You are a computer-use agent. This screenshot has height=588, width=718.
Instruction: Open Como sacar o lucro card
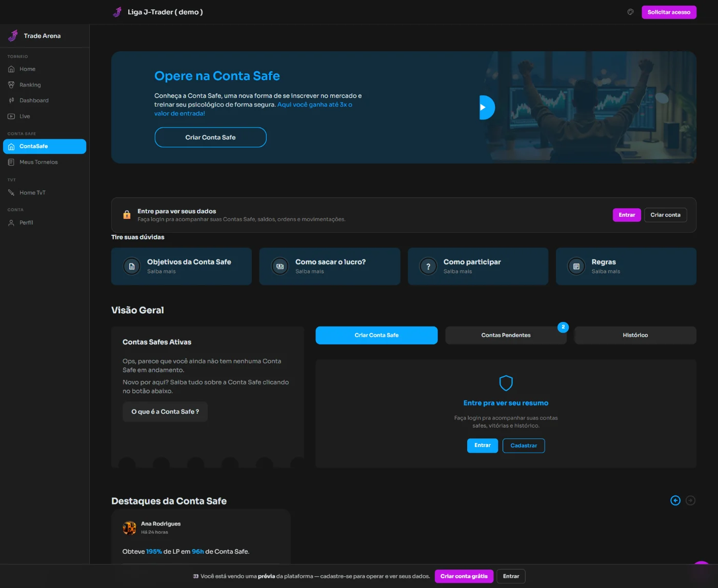pos(330,267)
